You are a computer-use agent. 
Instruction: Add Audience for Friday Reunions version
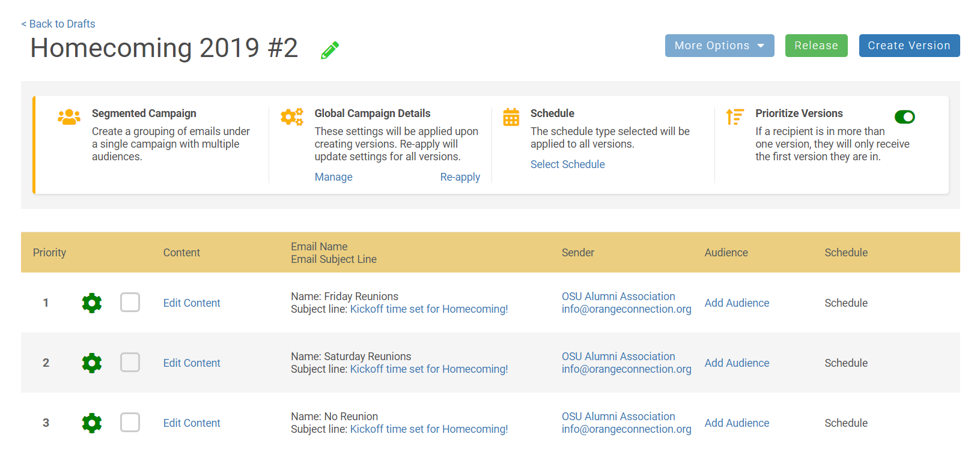coord(737,303)
